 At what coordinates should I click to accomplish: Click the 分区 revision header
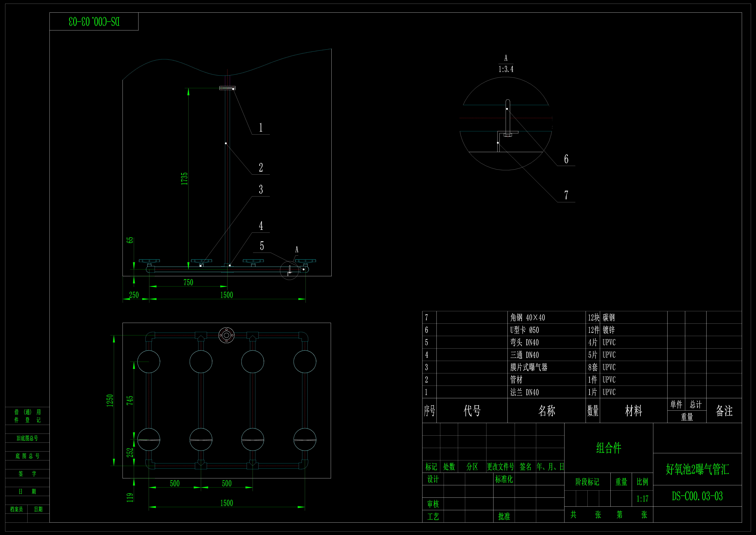[472, 467]
